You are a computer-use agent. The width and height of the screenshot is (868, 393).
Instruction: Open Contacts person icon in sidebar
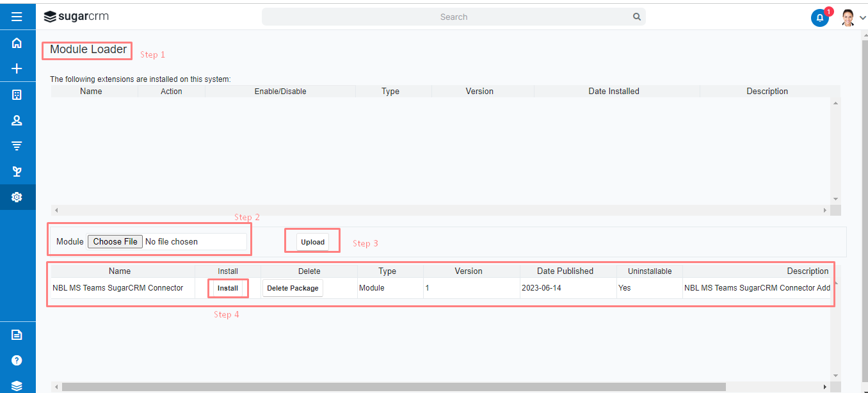(17, 120)
